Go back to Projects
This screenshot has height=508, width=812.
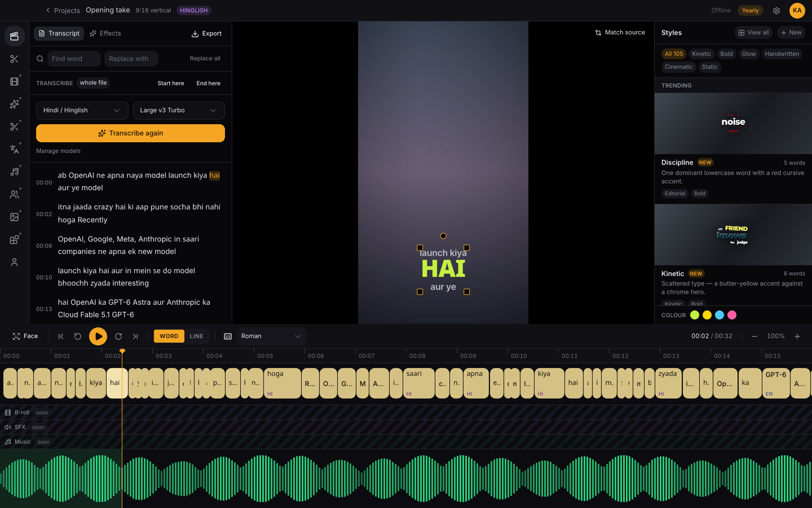[63, 10]
